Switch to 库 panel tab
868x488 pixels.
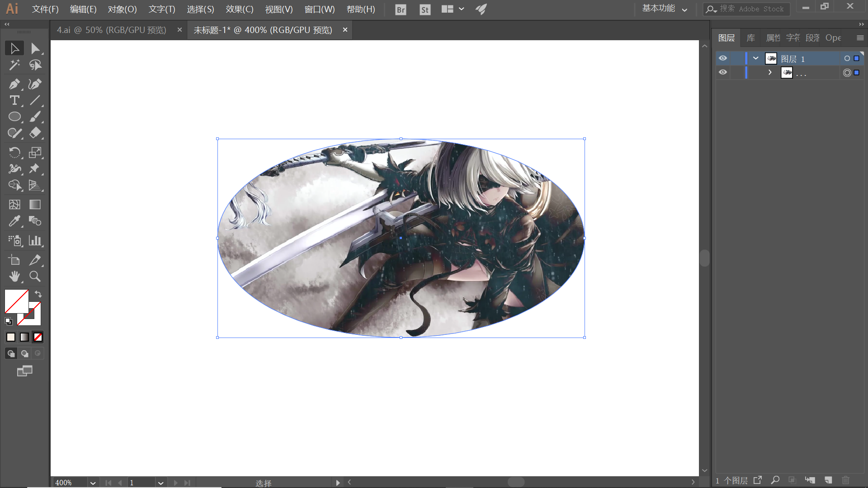[x=751, y=38]
